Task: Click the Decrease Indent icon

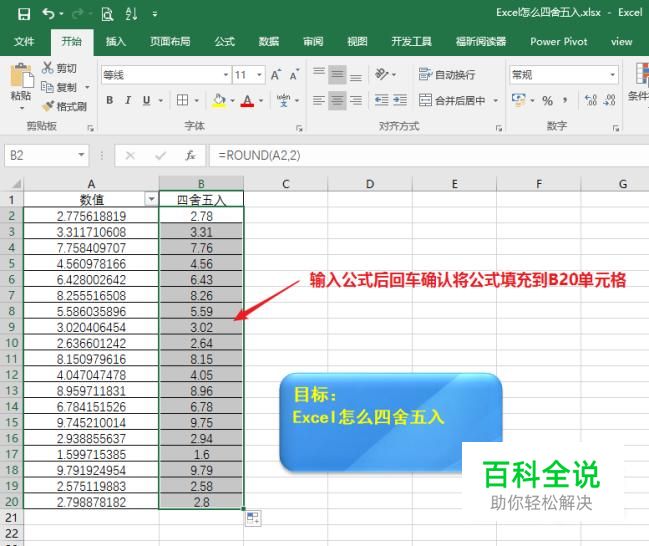Action: coord(381,100)
